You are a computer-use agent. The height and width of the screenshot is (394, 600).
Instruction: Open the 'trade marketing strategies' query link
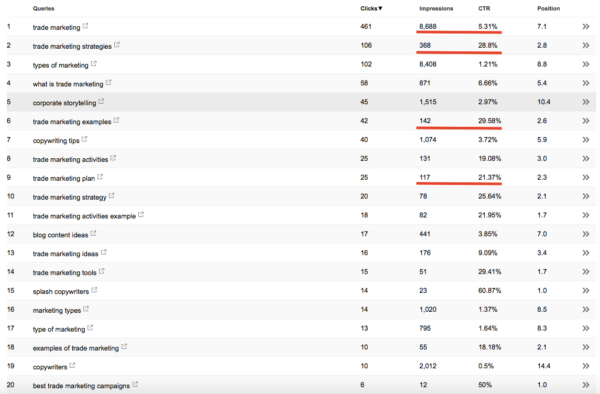[72, 46]
